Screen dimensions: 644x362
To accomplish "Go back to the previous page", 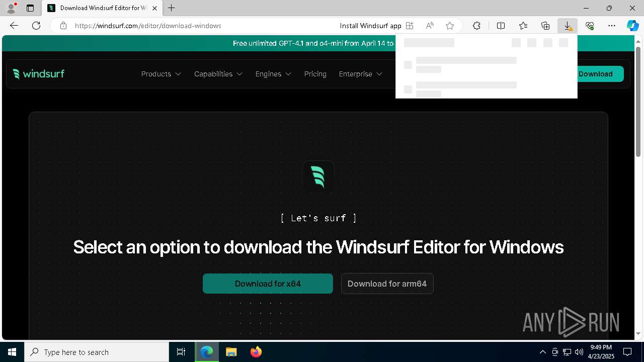I will point(14,26).
